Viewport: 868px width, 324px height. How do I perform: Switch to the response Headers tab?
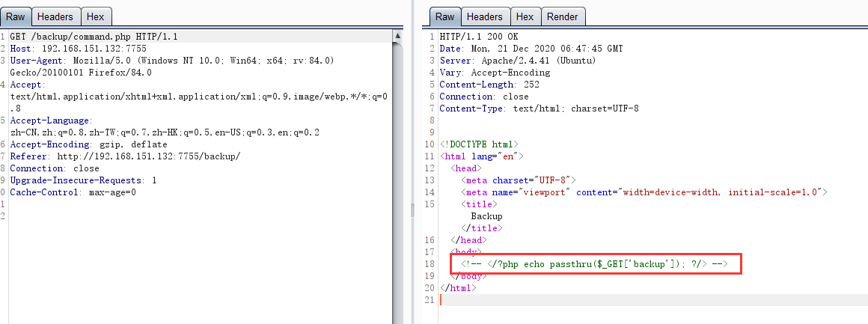[484, 16]
